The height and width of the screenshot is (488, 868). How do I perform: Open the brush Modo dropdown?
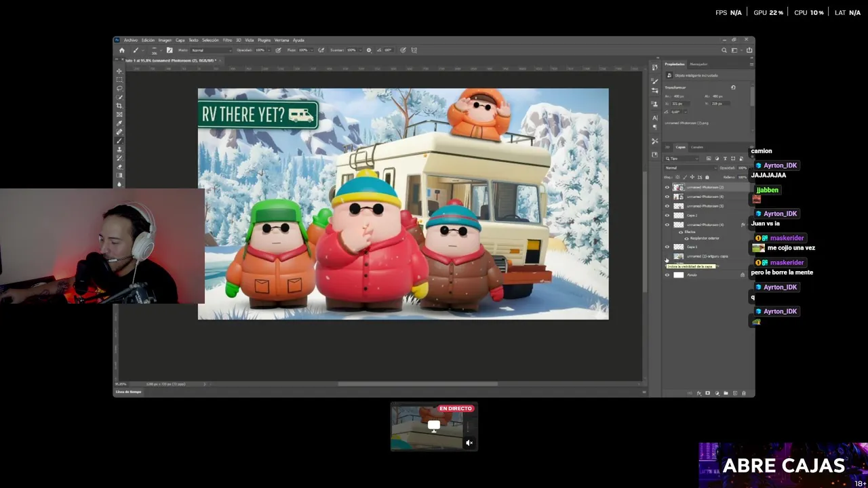[x=212, y=50]
